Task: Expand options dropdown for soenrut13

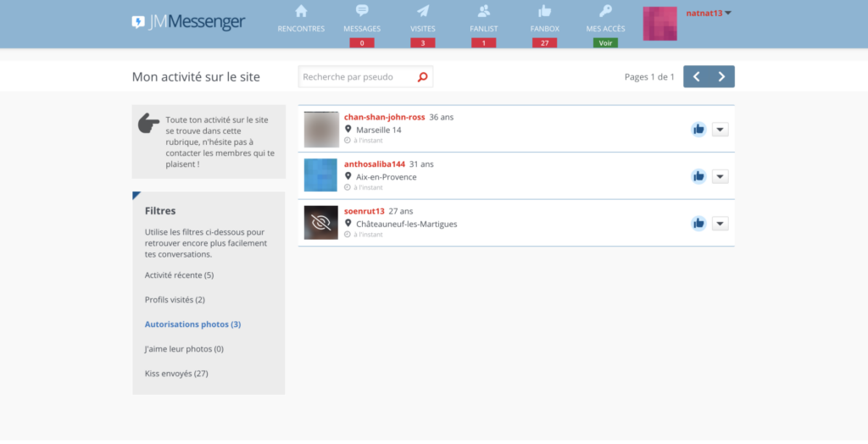Action: [x=721, y=224]
